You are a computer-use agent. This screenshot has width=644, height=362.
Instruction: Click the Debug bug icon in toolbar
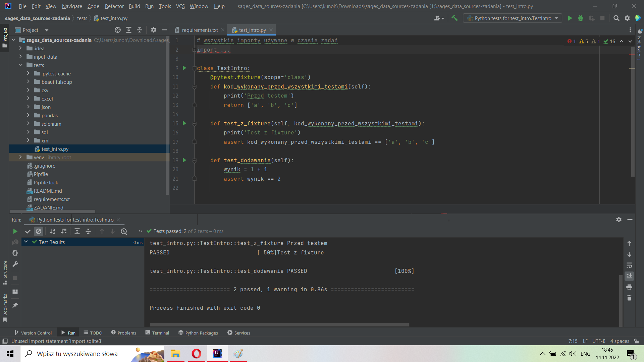[581, 18]
